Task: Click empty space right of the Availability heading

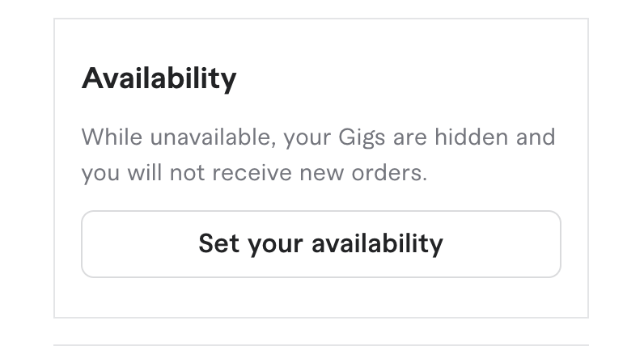Action: 405,78
